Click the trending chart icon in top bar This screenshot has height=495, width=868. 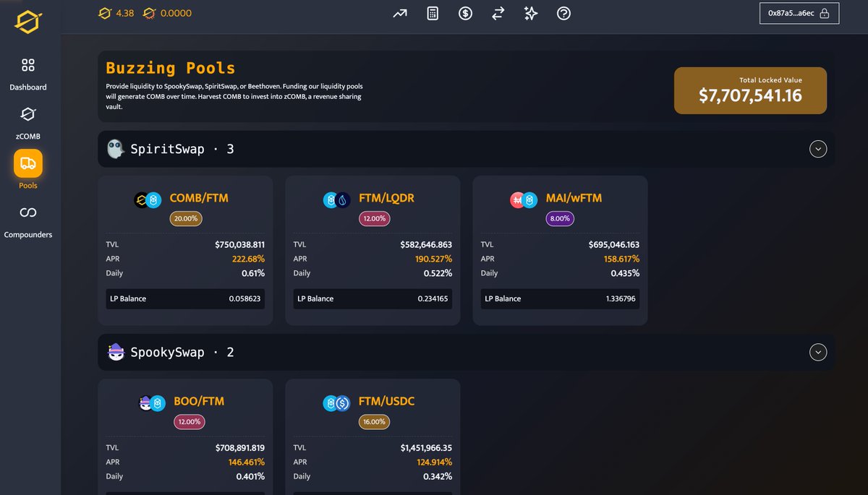400,14
